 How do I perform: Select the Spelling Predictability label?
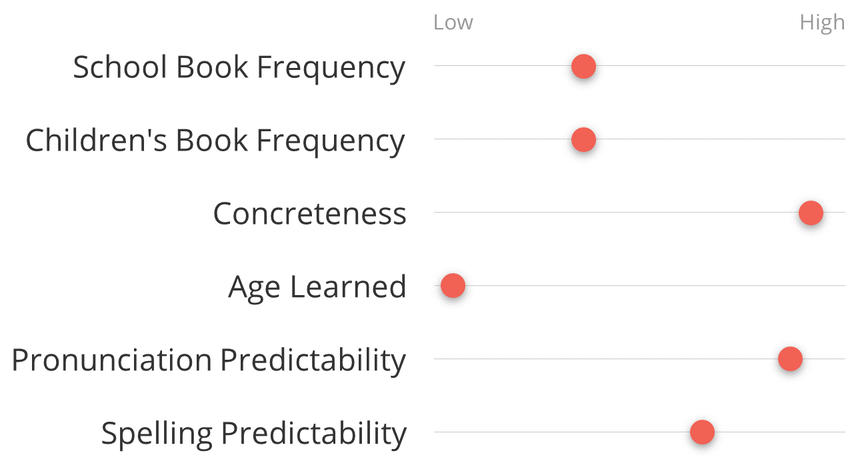tap(253, 433)
